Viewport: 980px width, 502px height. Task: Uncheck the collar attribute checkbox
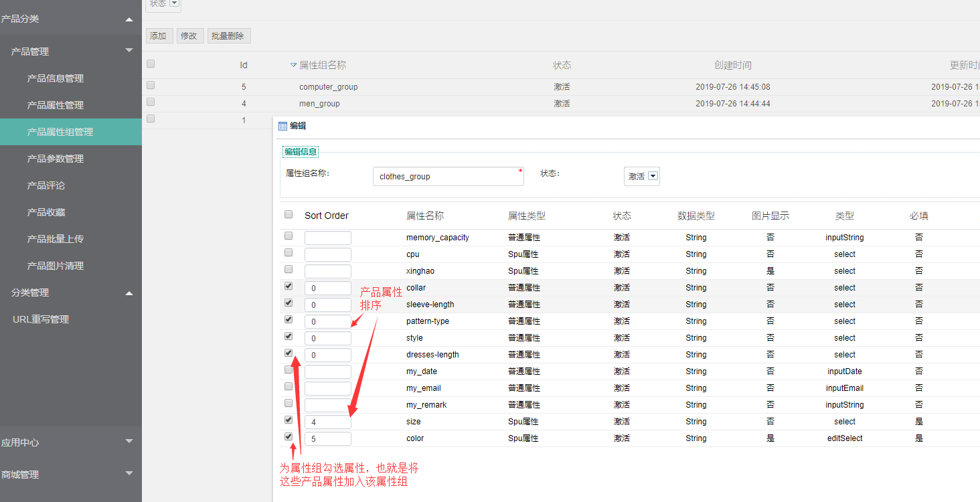tap(289, 286)
